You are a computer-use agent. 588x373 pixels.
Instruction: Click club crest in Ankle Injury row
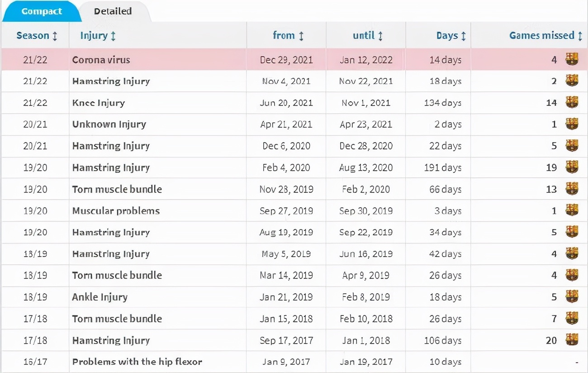click(572, 297)
